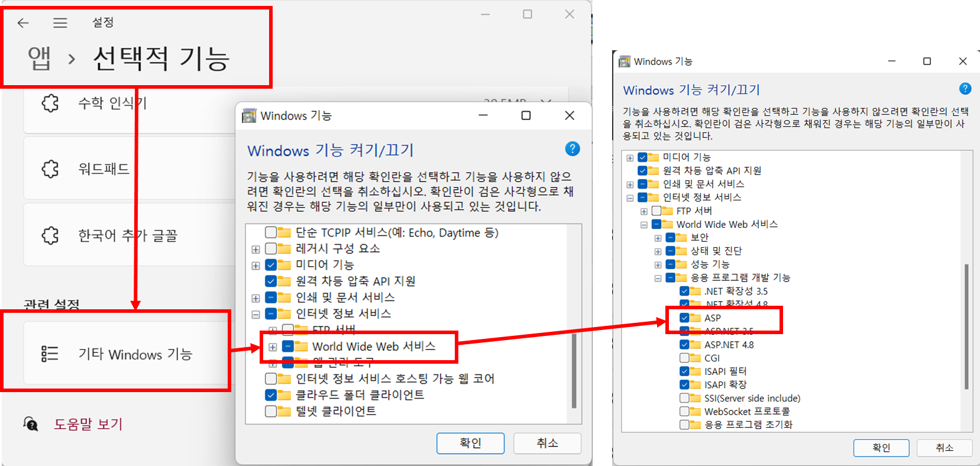Expand 미디어 기능 in middle dialog
The width and height of the screenshot is (980, 466).
(255, 266)
